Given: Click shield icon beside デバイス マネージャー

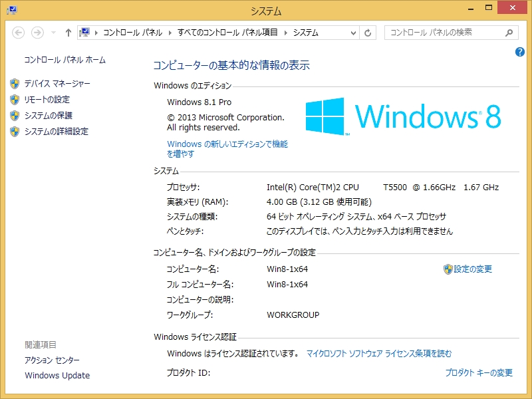Looking at the screenshot, I should (15, 84).
